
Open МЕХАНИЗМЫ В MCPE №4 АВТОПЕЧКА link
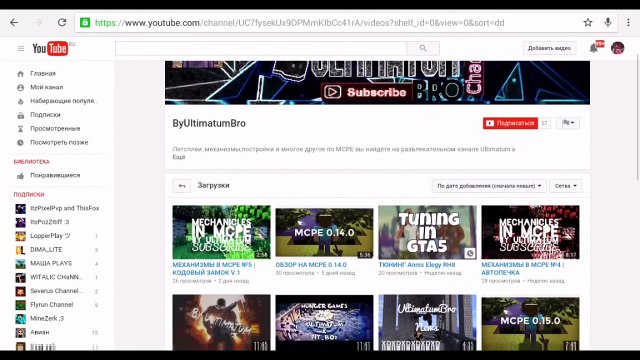pos(523,269)
